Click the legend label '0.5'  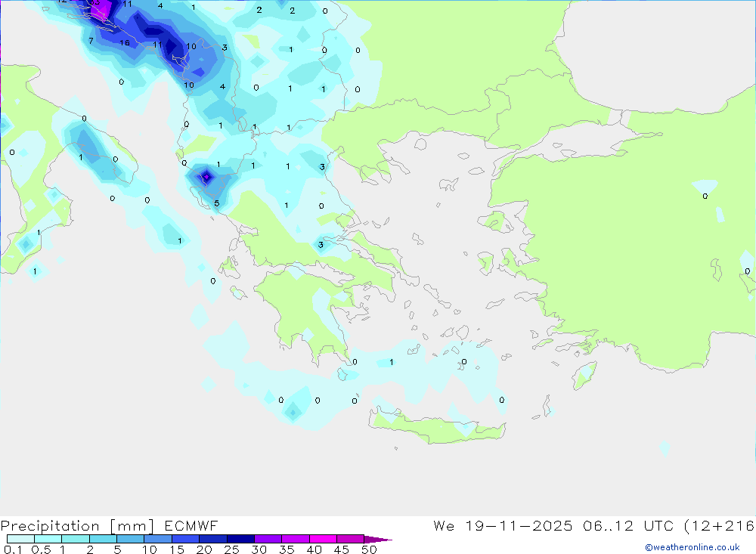pyautogui.click(x=41, y=549)
